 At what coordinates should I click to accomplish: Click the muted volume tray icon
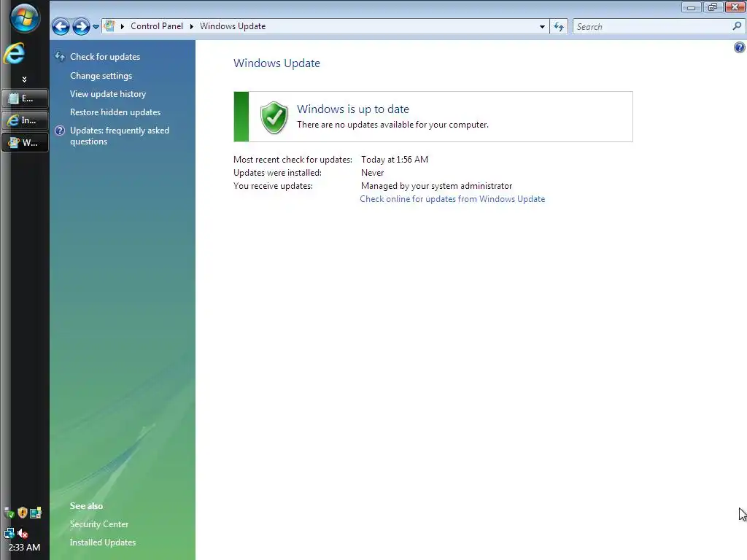[23, 533]
